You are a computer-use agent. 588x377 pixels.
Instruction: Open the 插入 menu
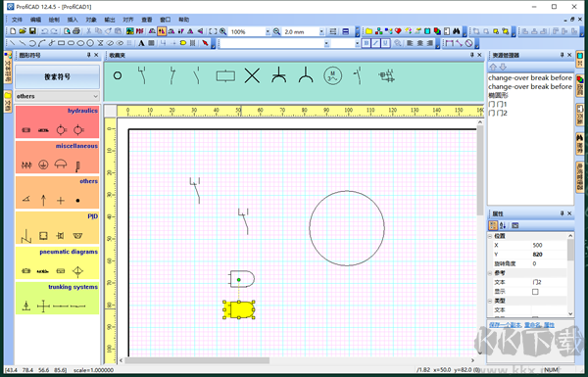click(73, 20)
